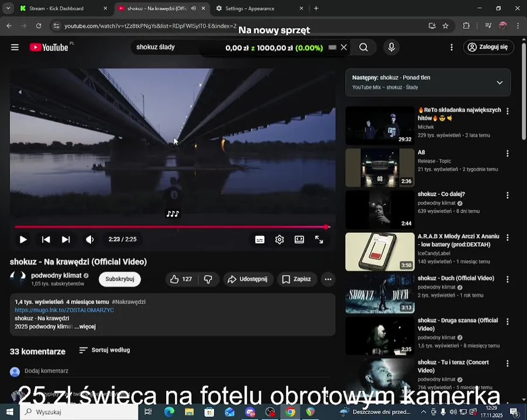The image size is (527, 420).
Task: Open Windows Start menu
Action: click(10, 412)
